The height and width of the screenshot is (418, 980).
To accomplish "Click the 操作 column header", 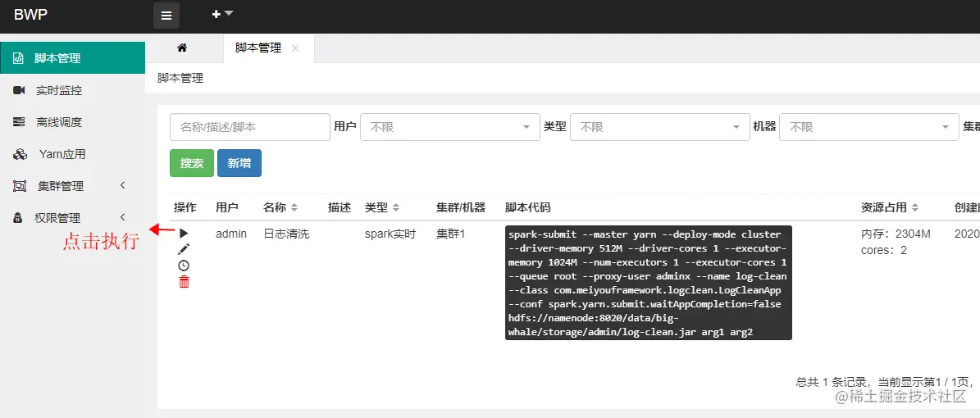I will pos(185,207).
